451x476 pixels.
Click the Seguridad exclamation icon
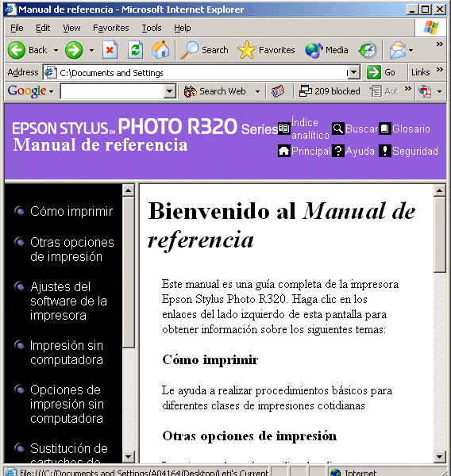coord(385,151)
